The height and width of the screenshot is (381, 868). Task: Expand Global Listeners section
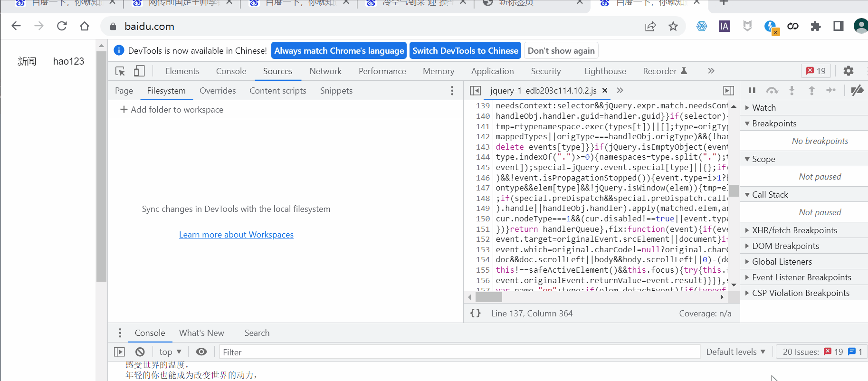coord(804,262)
